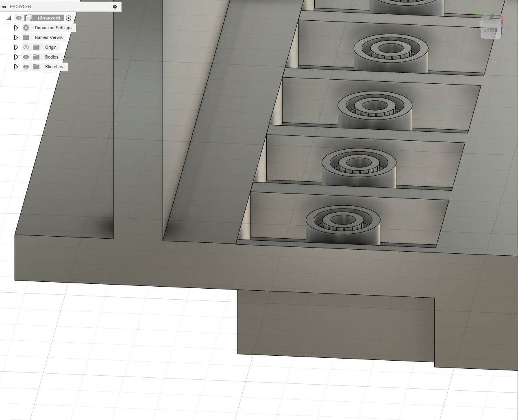Click the Bodies folder icon

point(36,57)
